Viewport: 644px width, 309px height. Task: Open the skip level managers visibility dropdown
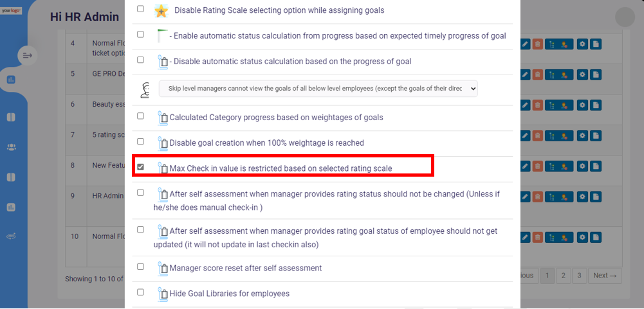(x=318, y=89)
